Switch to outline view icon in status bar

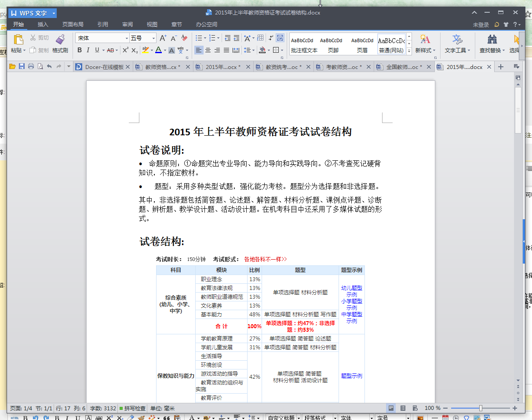pos(403,408)
